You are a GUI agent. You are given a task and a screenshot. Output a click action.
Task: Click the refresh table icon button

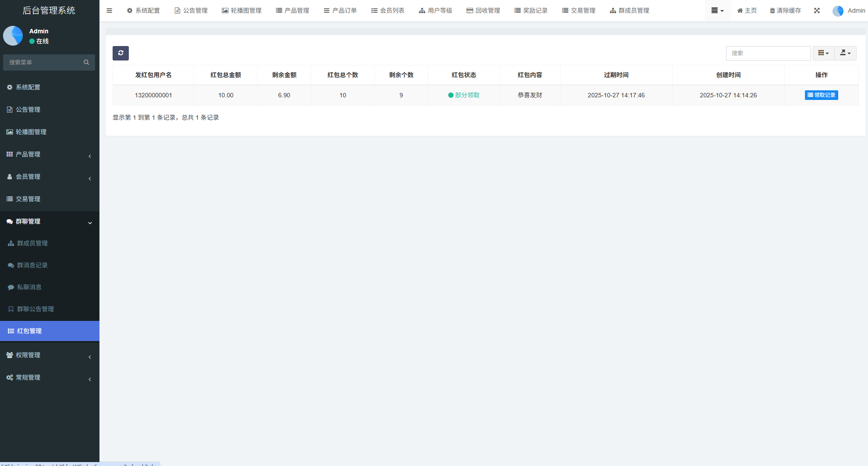[120, 53]
